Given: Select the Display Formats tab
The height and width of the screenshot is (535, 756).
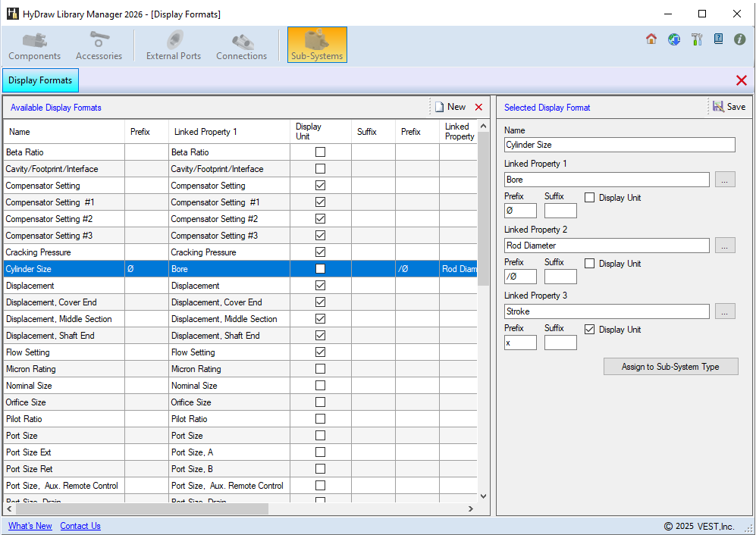Looking at the screenshot, I should point(40,80).
